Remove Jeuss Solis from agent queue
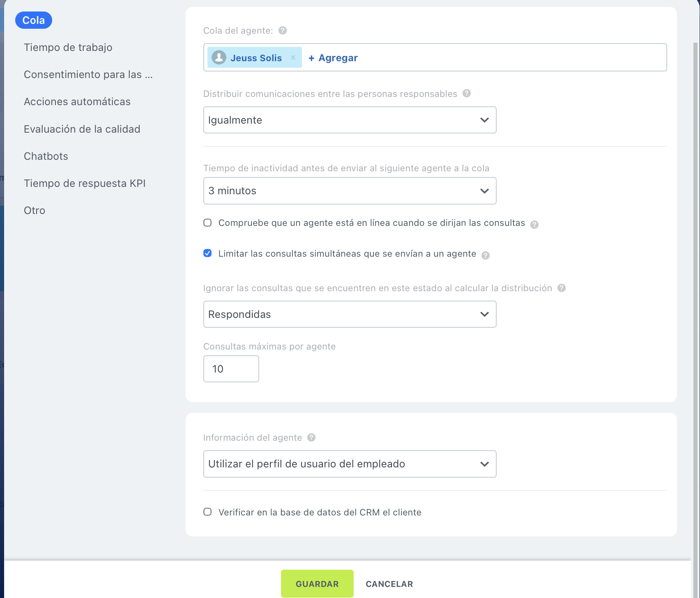 click(293, 57)
